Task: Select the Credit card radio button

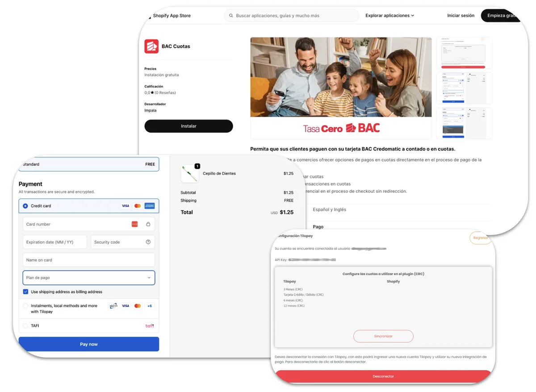Action: 25,206
